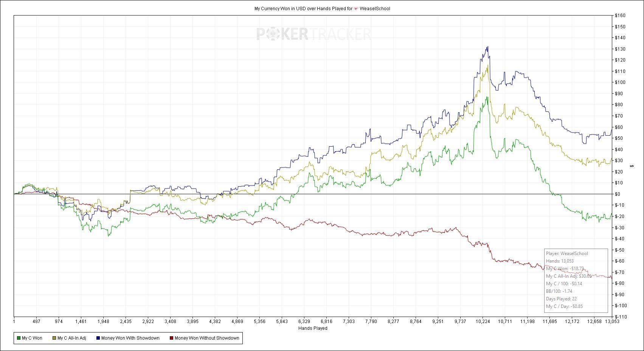Click the '$80' y-axis label
Screen dimensions: 644x351
click(x=619, y=105)
